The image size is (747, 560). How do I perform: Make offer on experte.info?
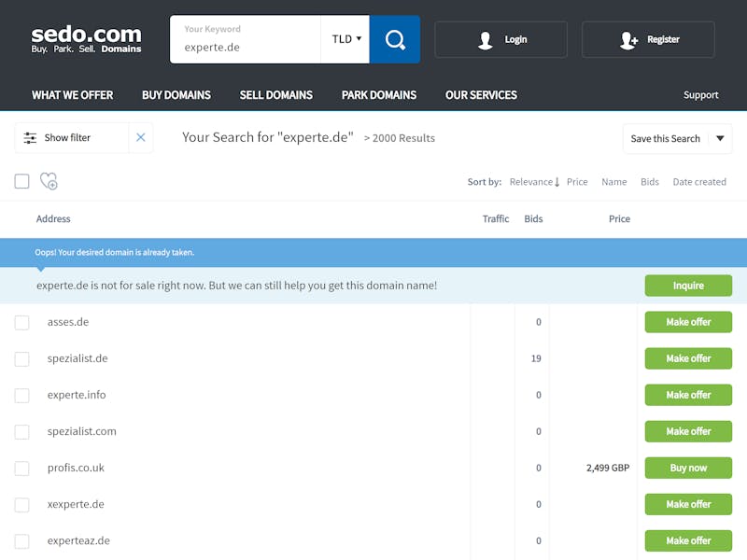[x=688, y=395]
